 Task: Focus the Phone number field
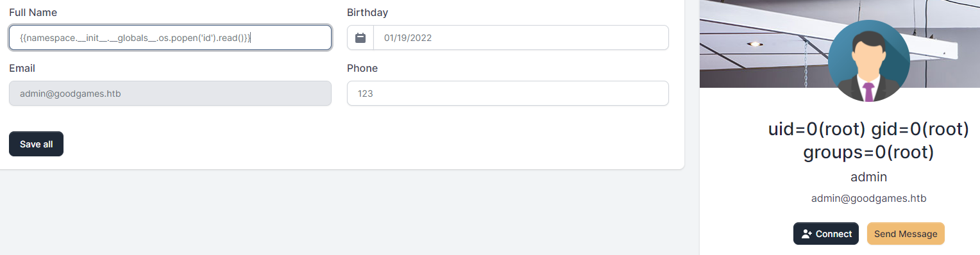[508, 94]
